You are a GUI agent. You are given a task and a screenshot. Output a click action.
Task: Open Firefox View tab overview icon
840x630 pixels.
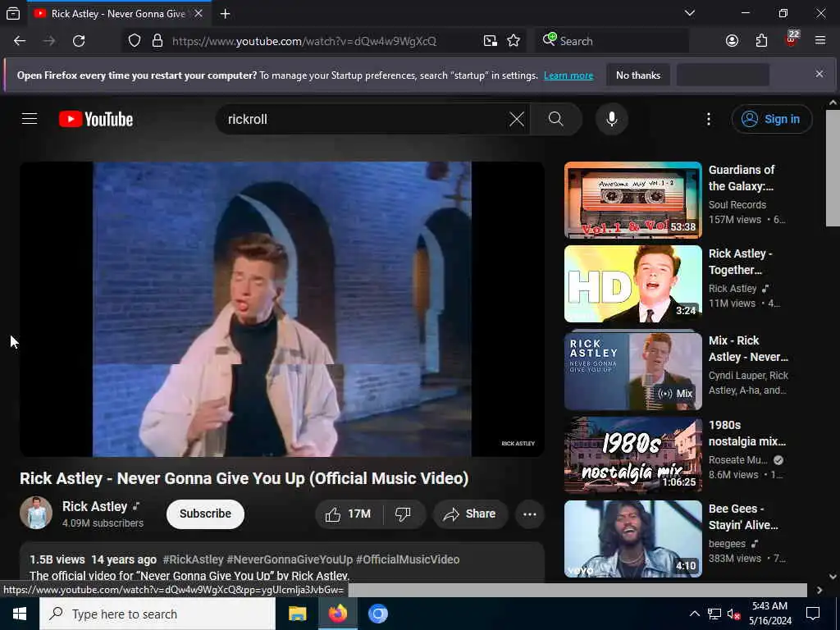point(13,13)
